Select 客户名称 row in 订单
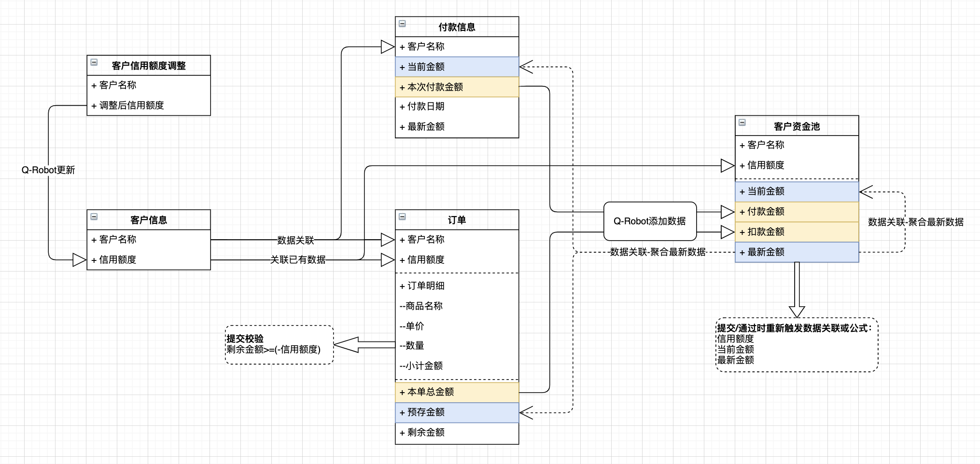The image size is (980, 464). (x=457, y=240)
